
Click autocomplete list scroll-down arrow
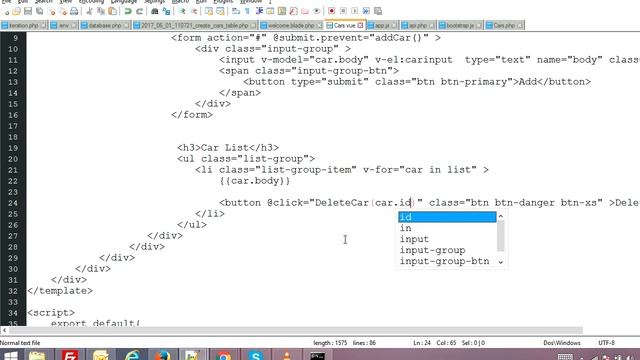point(501,262)
